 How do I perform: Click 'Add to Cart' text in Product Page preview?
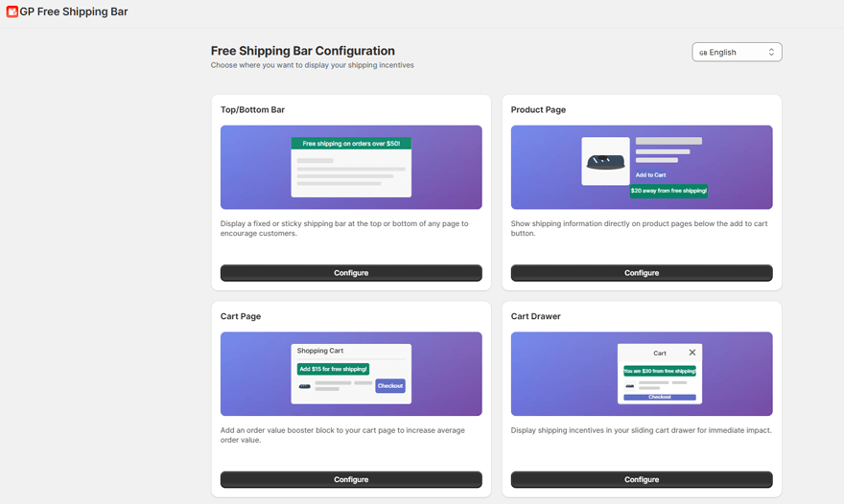(650, 175)
